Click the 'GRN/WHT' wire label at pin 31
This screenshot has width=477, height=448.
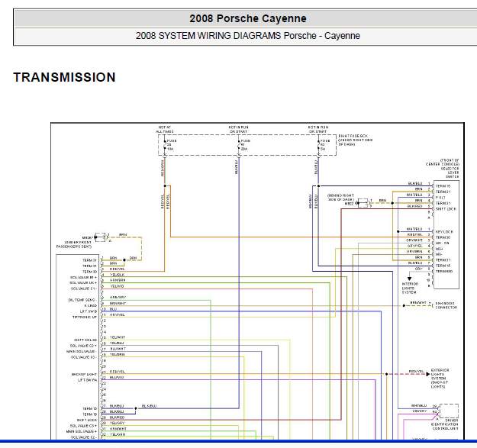pyautogui.click(x=118, y=428)
